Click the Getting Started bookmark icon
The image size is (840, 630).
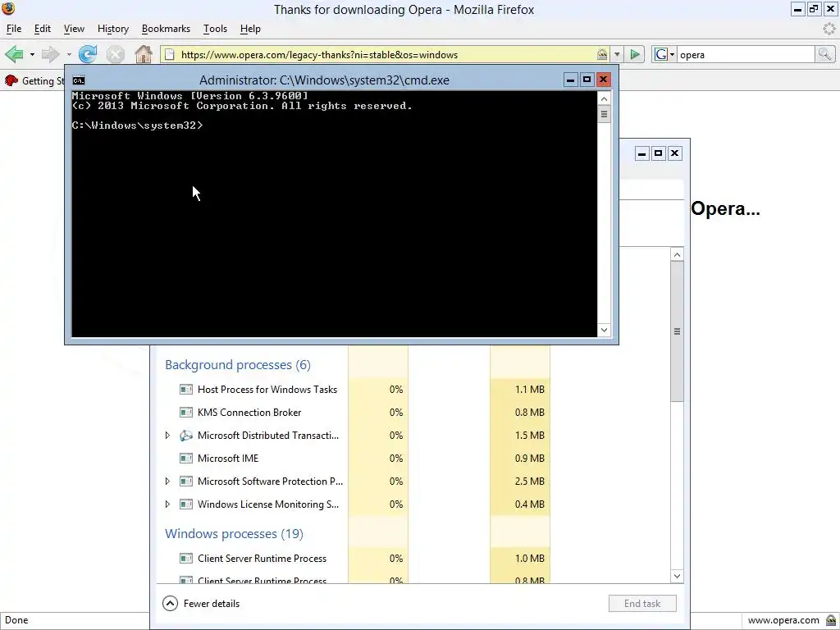[11, 80]
